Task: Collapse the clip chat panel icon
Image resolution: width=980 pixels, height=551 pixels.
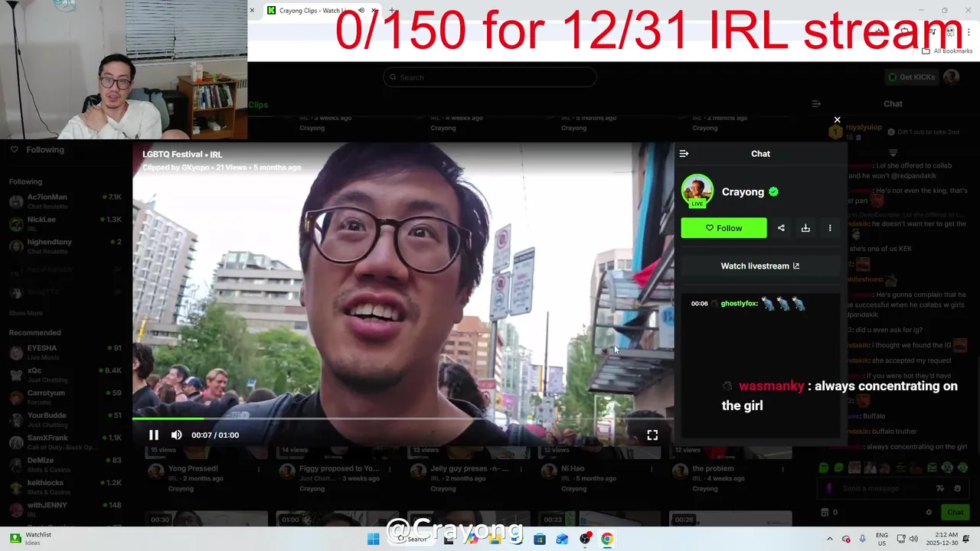Action: [684, 154]
